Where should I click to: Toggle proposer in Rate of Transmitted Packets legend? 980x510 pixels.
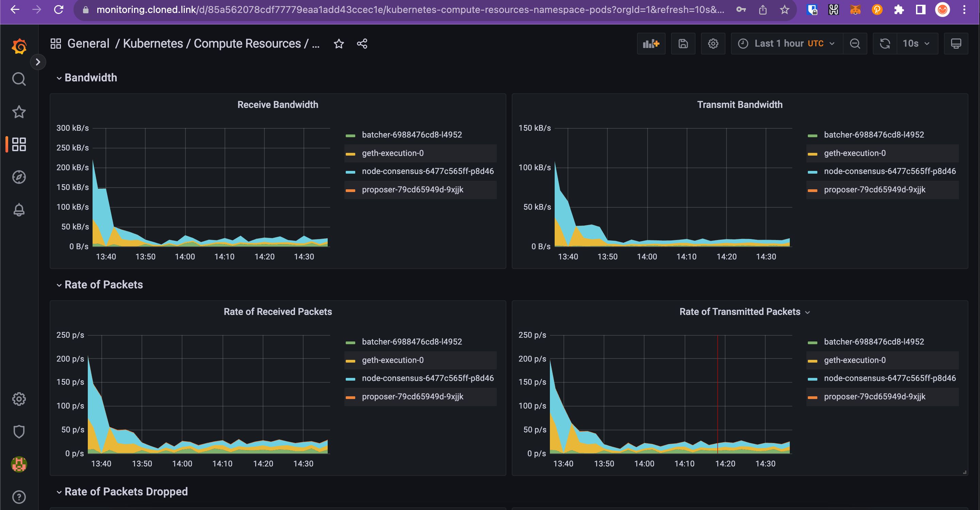click(x=875, y=397)
